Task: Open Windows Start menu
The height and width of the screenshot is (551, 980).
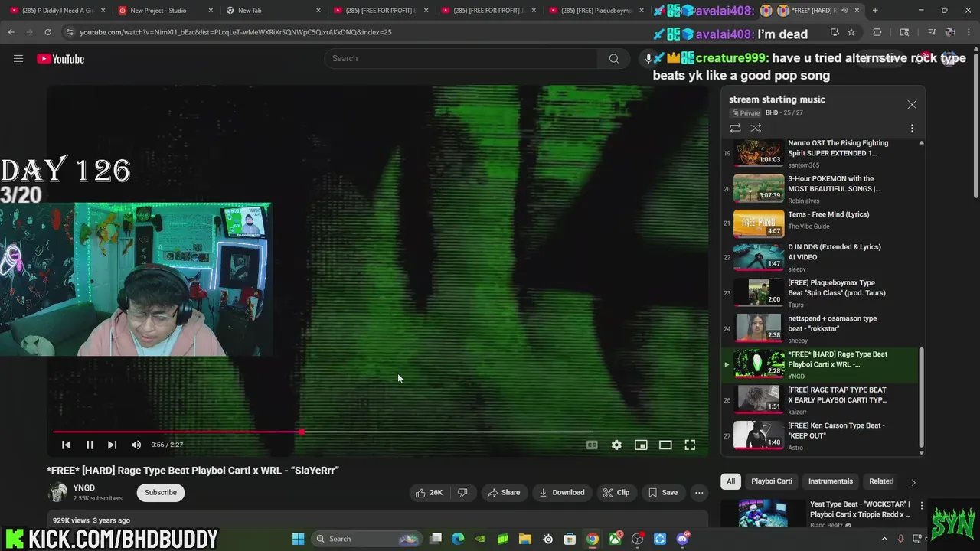Action: pyautogui.click(x=298, y=539)
